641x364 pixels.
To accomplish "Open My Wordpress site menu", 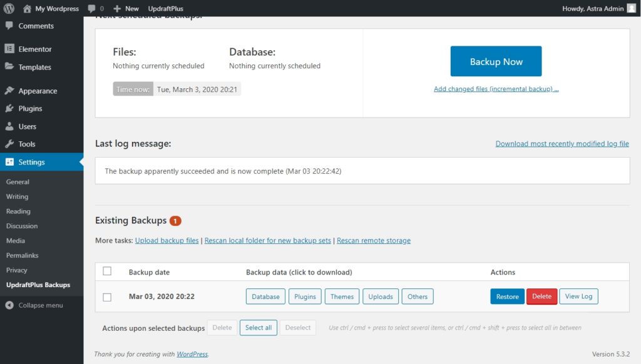I will [57, 9].
